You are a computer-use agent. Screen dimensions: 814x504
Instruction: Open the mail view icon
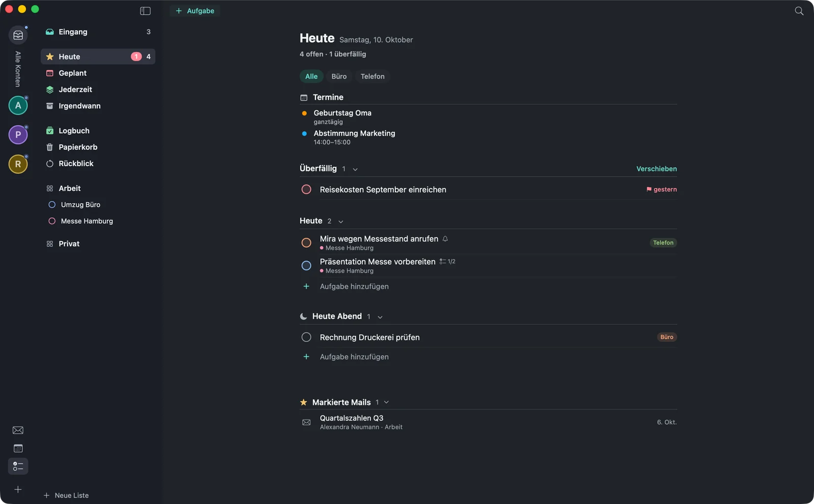(18, 430)
